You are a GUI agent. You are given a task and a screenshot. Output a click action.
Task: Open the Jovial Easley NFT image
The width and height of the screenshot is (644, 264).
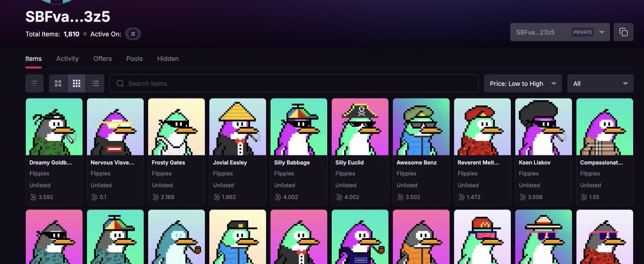click(x=238, y=127)
